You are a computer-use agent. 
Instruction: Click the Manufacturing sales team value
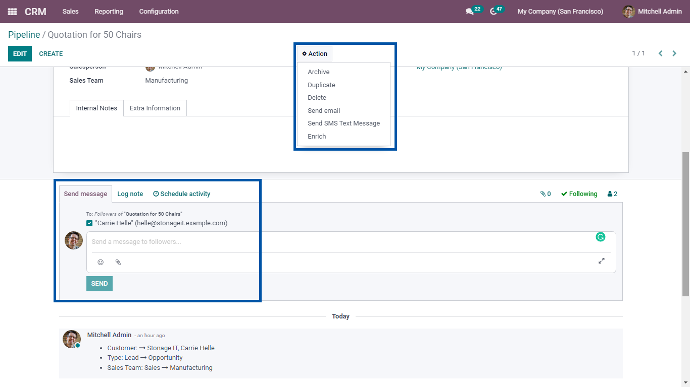(167, 81)
